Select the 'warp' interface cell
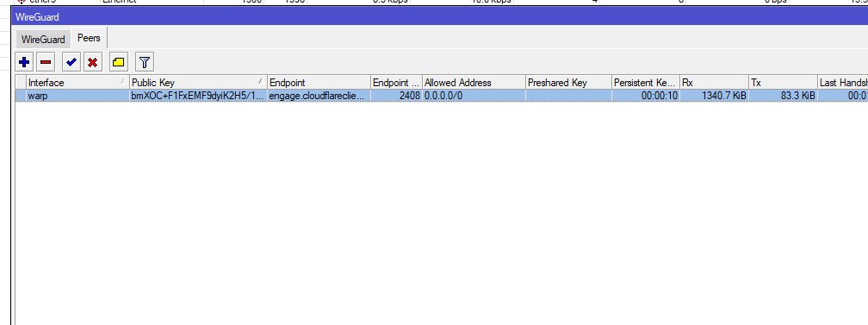This screenshot has width=868, height=325. tap(77, 96)
